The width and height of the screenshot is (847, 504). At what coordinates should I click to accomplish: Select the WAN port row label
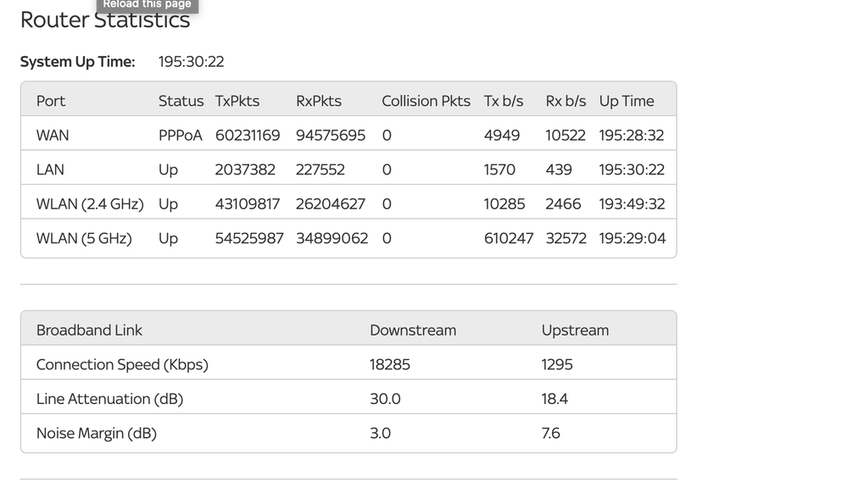(53, 136)
